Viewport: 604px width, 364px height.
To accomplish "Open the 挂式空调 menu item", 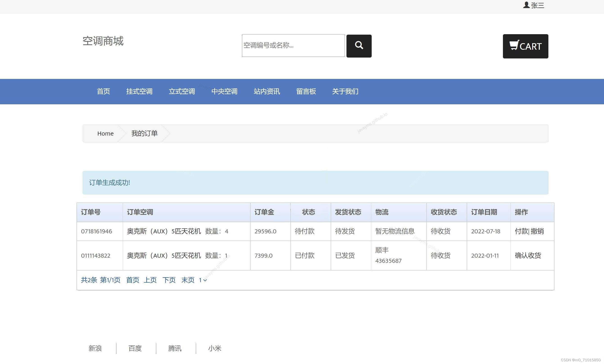I will tap(139, 91).
